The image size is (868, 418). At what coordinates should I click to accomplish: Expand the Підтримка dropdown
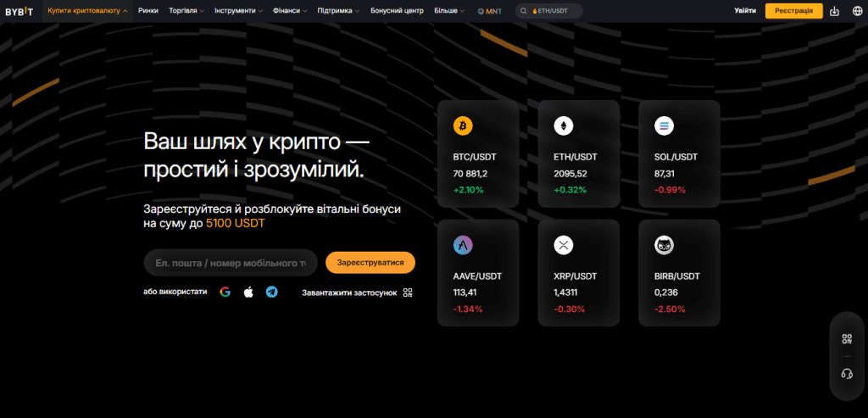coord(338,10)
